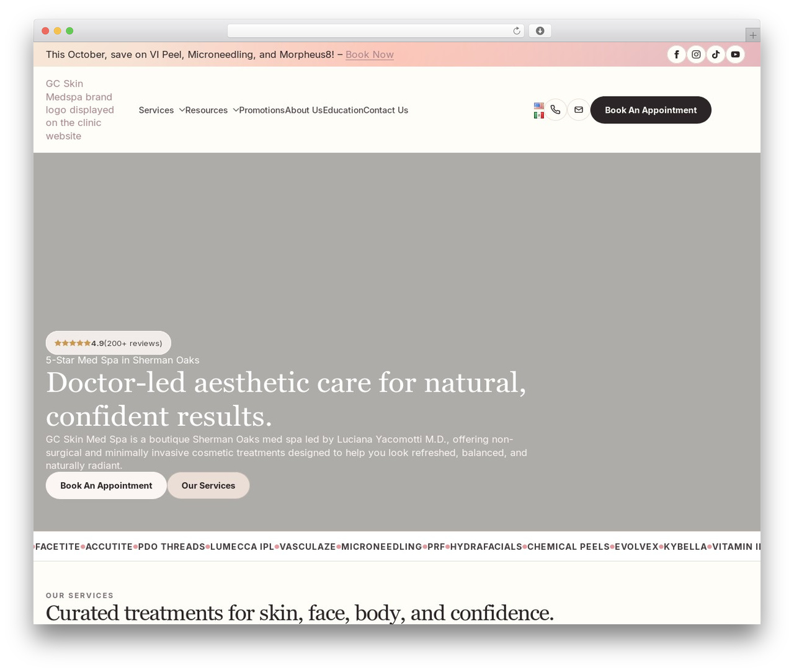
Task: Expand the Services dropdown menu
Action: [x=161, y=110]
